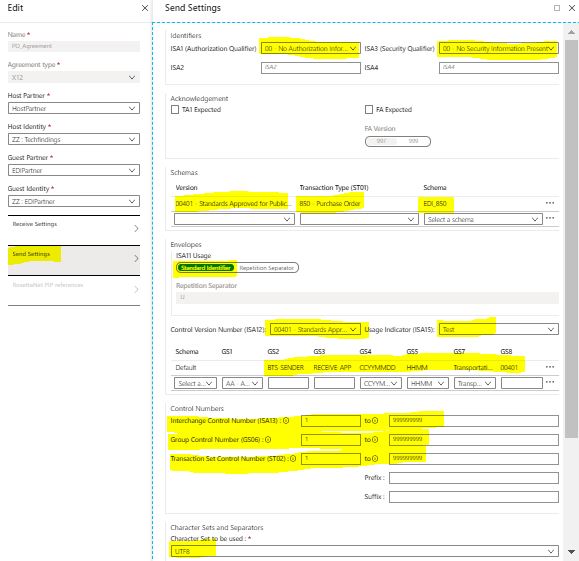Image resolution: width=579 pixels, height=561 pixels.
Task: Show info for Transaction Set Control Number (ST02)
Action: pos(293,458)
